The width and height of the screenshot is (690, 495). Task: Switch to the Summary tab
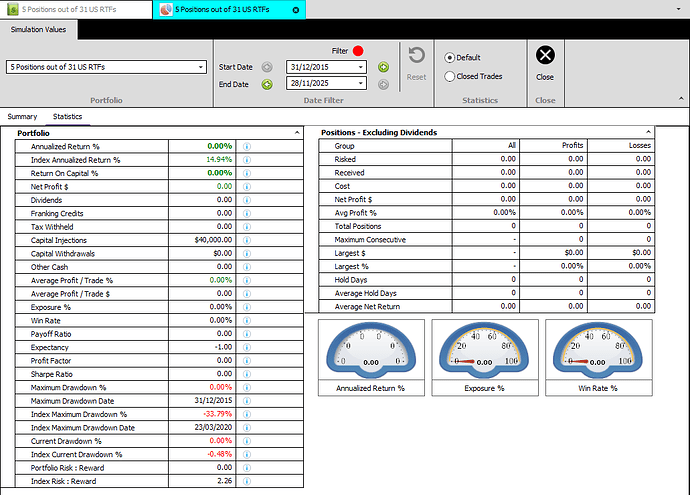pos(22,117)
